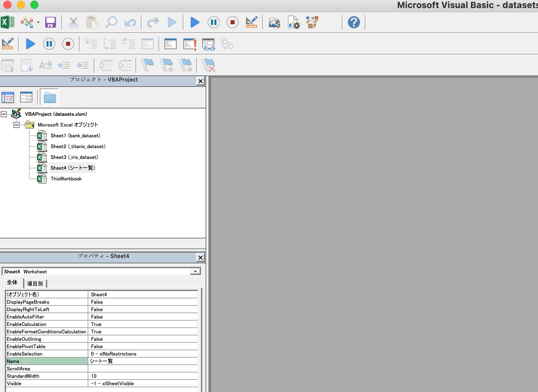Click the Cut scissors icon
Screen dimensions: 538x392
[73, 23]
